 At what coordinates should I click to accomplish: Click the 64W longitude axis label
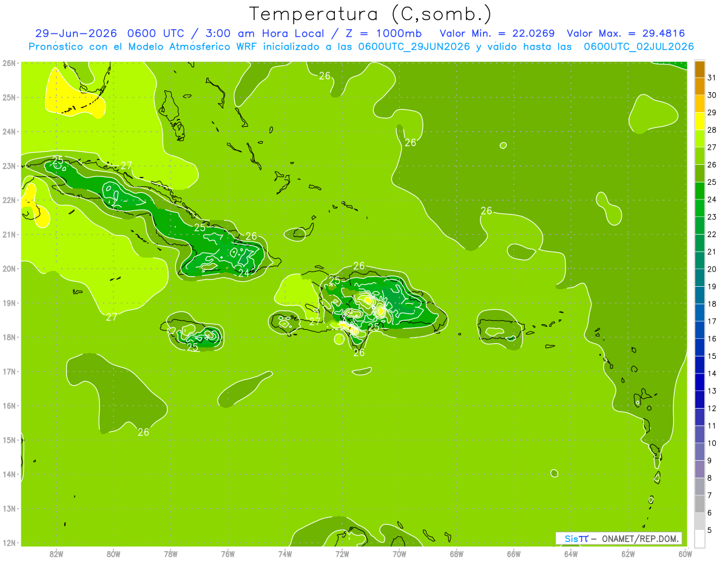pos(571,554)
